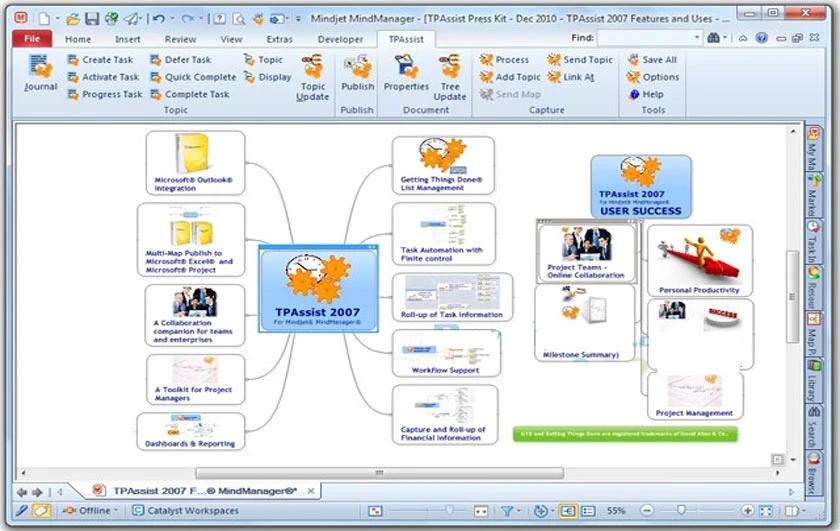This screenshot has height=531, width=840.
Task: Click the zoom in plus button
Action: [747, 511]
